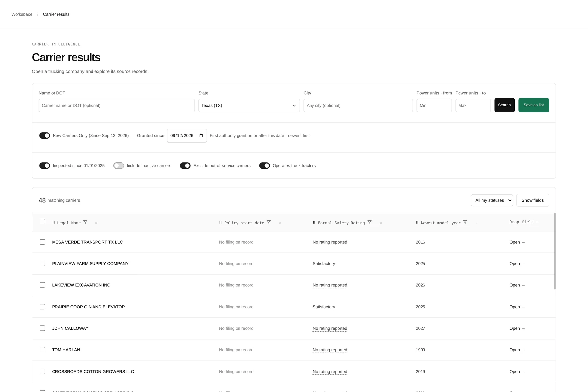Save results using Save as list
This screenshot has height=392, width=588.
[x=533, y=105]
